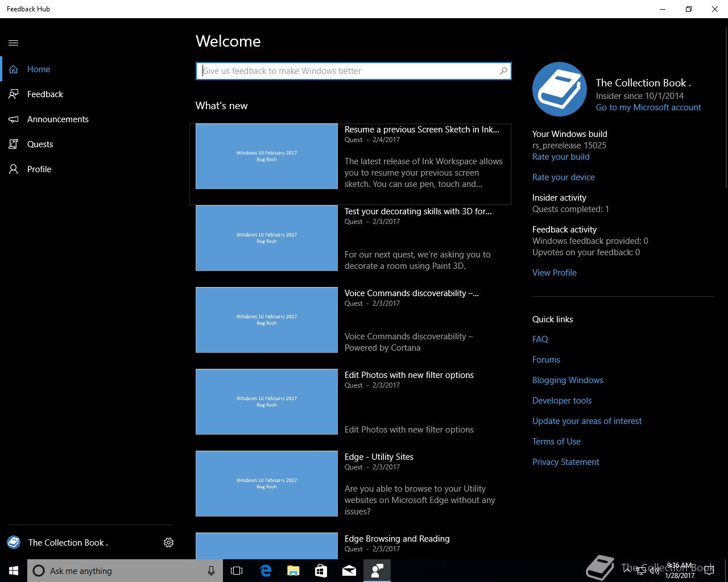Click Ask me anything search box

pyautogui.click(x=124, y=571)
